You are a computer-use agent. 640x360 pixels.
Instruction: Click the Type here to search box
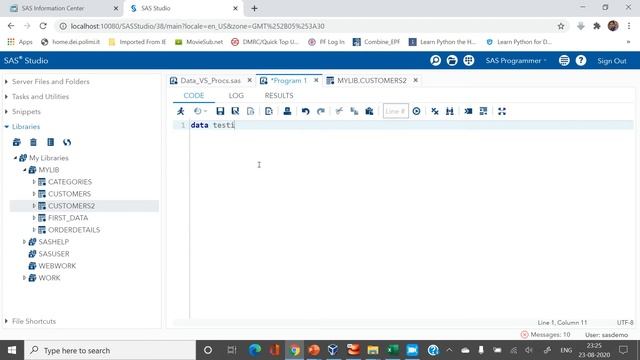click(x=110, y=350)
